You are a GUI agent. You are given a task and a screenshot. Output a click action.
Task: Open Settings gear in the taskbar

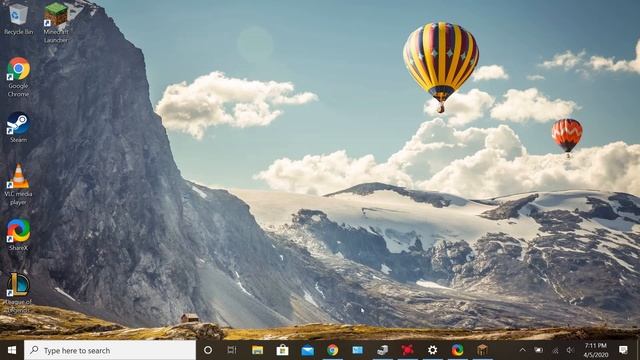click(432, 350)
